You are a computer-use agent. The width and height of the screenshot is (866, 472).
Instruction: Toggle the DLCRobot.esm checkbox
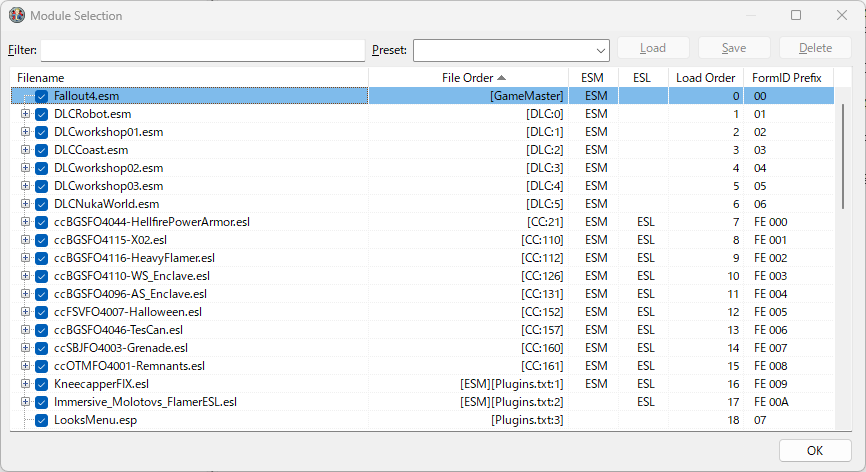click(41, 114)
